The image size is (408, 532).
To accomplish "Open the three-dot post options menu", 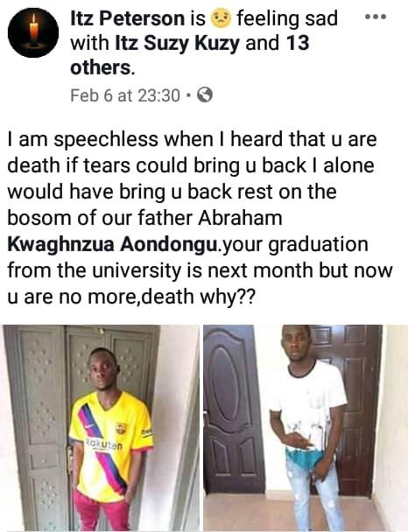I will [375, 17].
